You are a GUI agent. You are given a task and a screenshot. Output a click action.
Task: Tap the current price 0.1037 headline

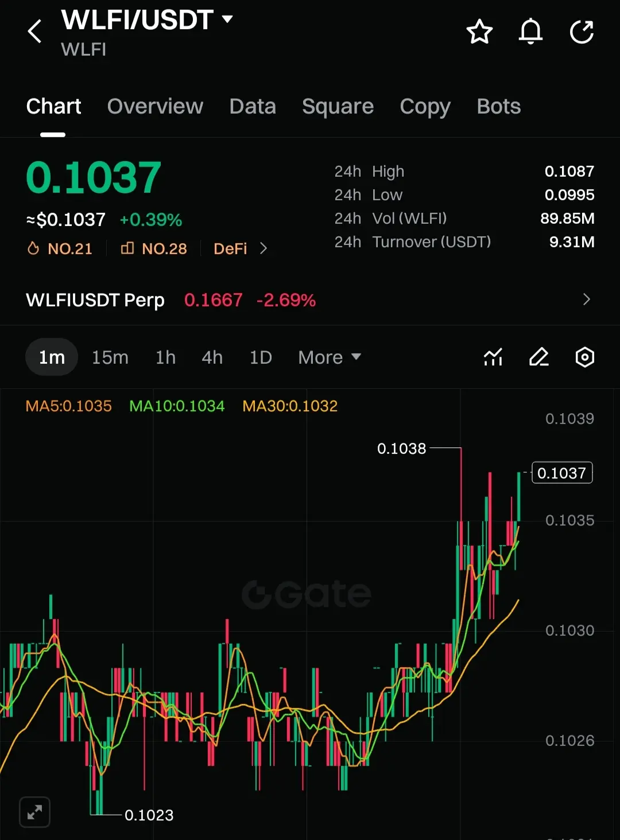[x=94, y=178]
